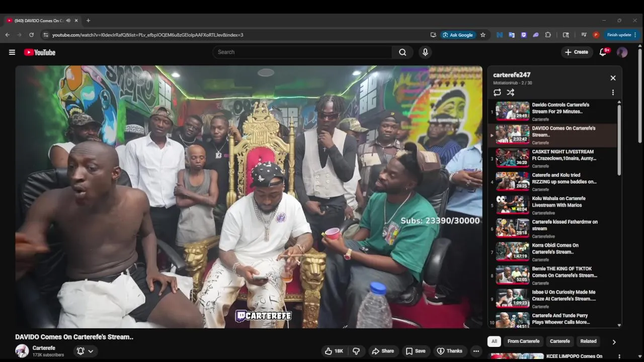
Task: Open browser Extensions puzzle icon
Action: pyautogui.click(x=548, y=35)
